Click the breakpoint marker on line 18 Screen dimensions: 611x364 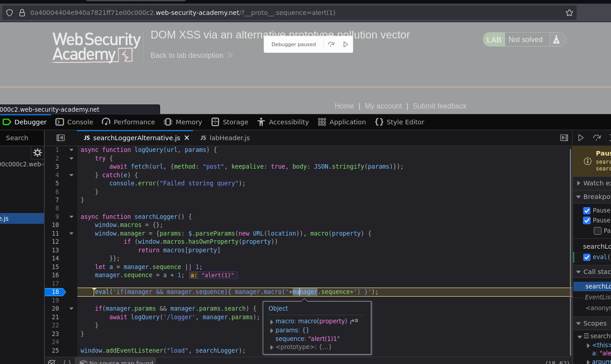55,292
